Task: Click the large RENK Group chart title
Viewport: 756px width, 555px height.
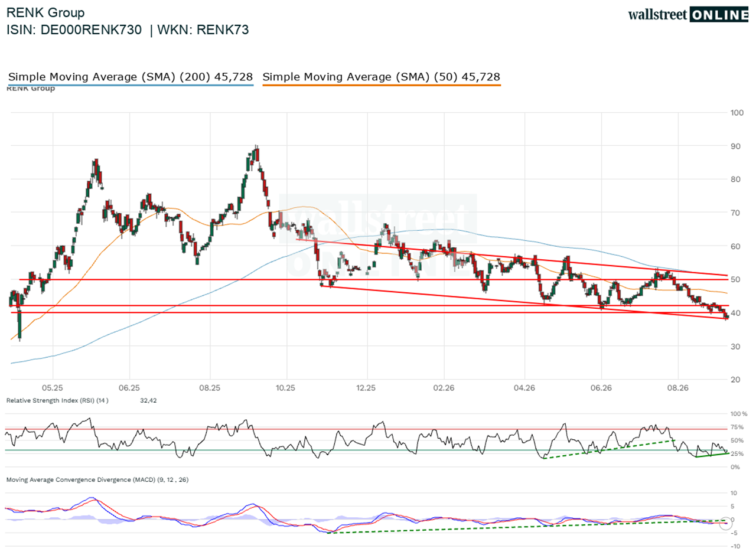Action: (x=45, y=12)
